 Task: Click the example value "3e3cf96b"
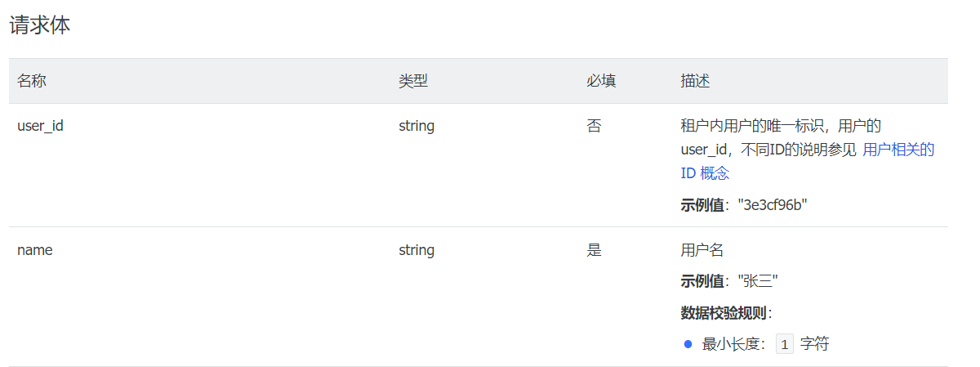coord(773,205)
